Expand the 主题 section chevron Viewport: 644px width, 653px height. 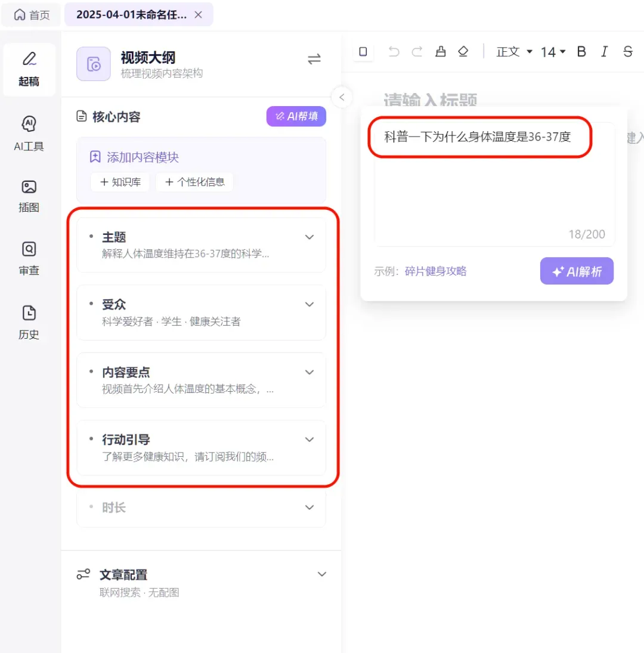[x=309, y=237]
